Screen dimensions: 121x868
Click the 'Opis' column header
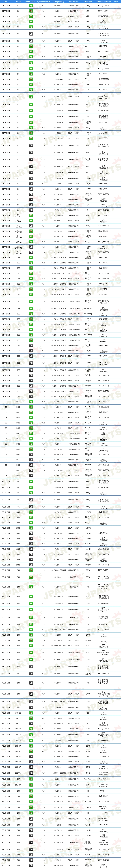(116, 1)
